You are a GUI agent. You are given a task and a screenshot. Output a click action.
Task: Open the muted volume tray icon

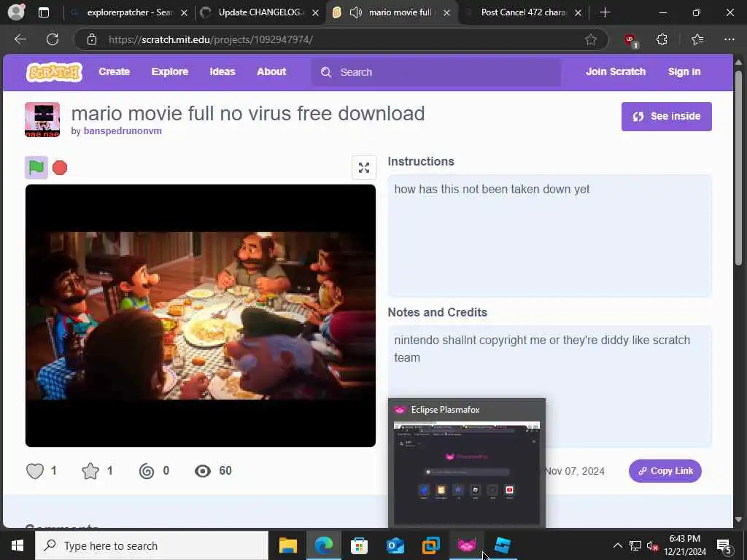pos(652,545)
